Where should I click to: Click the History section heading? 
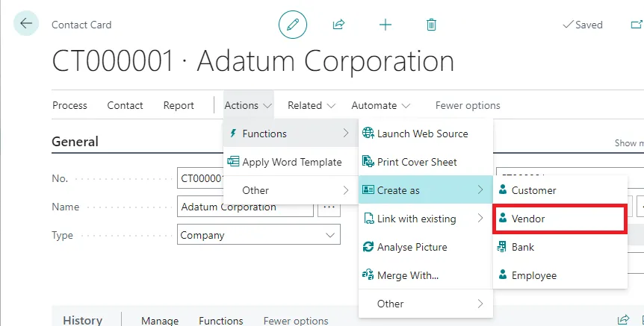(82, 320)
